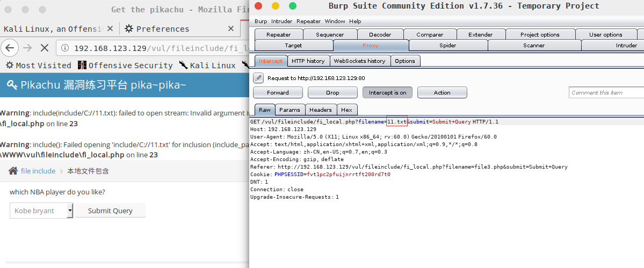This screenshot has width=644, height=268.
Task: Open Repeater menu in menu bar
Action: click(309, 21)
